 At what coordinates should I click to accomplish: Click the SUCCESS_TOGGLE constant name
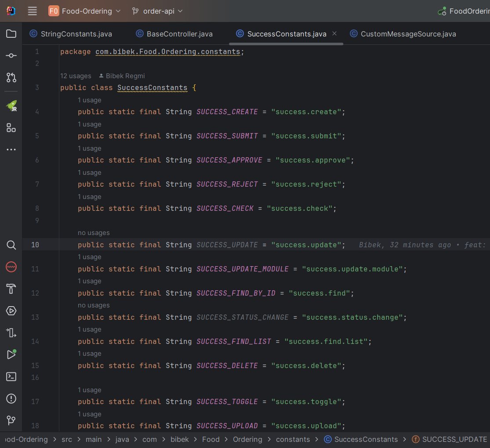point(227,401)
